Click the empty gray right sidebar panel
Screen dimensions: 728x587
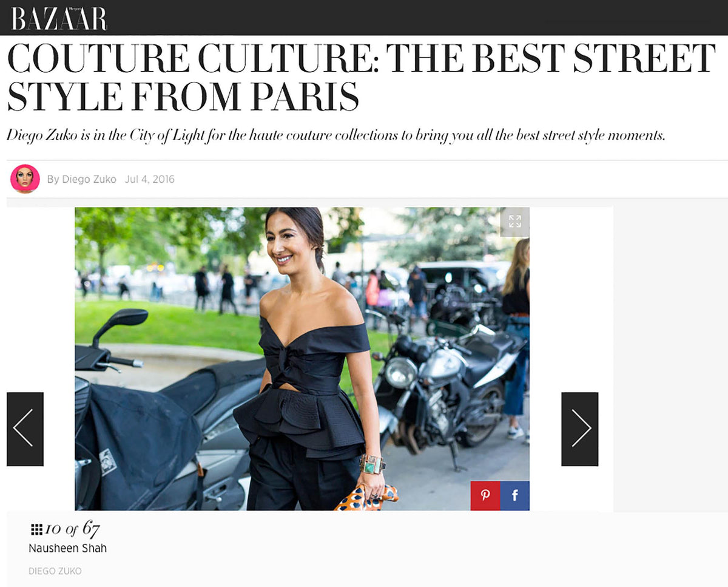coord(670,355)
